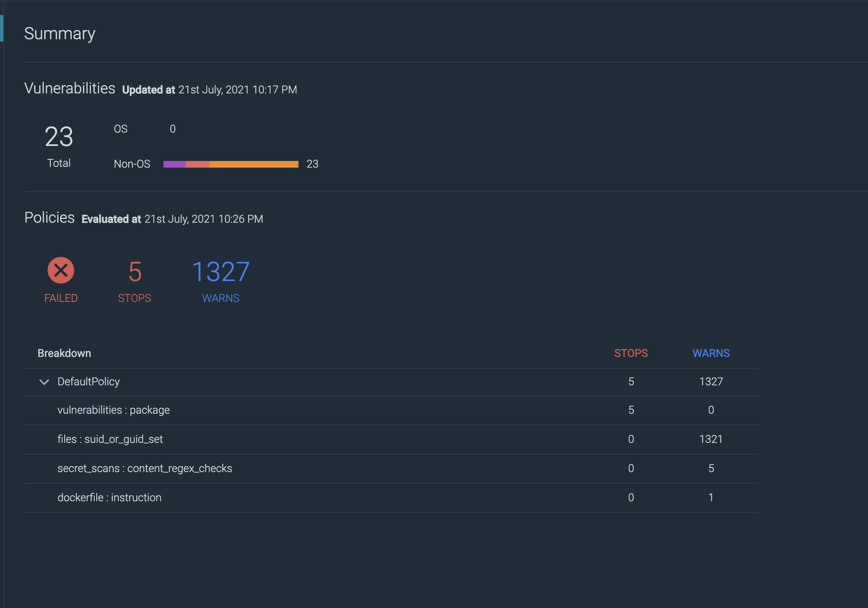868x608 pixels.
Task: Click the 23 Total vulnerabilities number
Action: tap(59, 137)
